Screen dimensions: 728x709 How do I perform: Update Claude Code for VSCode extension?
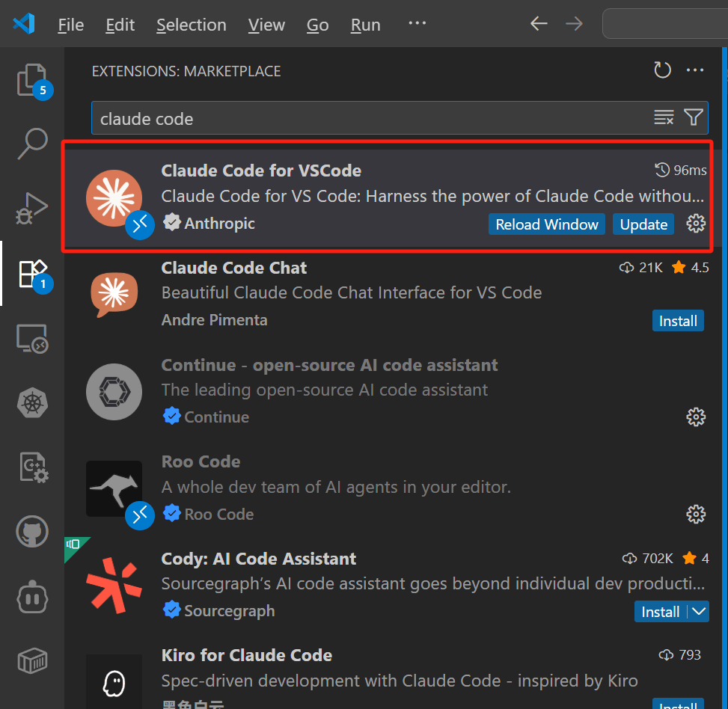tap(643, 224)
